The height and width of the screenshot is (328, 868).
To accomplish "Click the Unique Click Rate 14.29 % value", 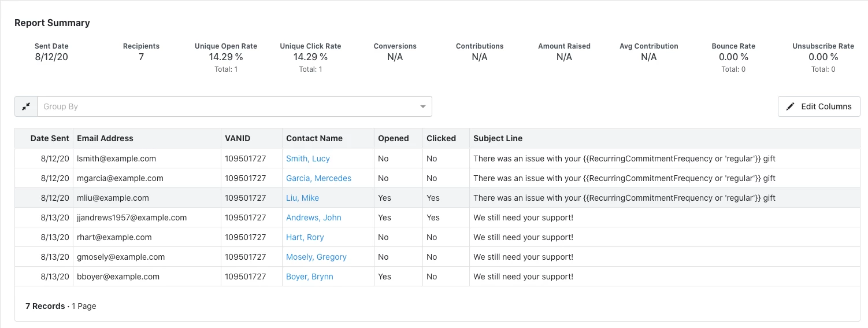I will click(310, 57).
